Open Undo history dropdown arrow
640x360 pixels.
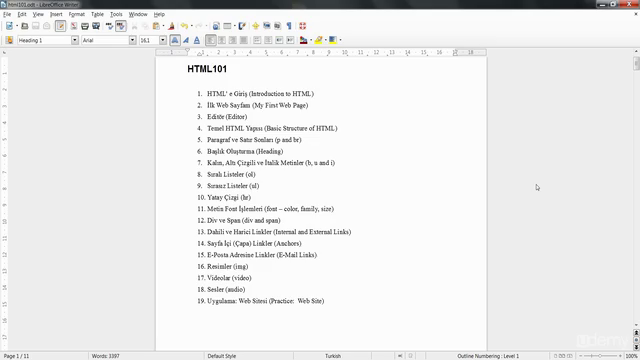point(192,26)
